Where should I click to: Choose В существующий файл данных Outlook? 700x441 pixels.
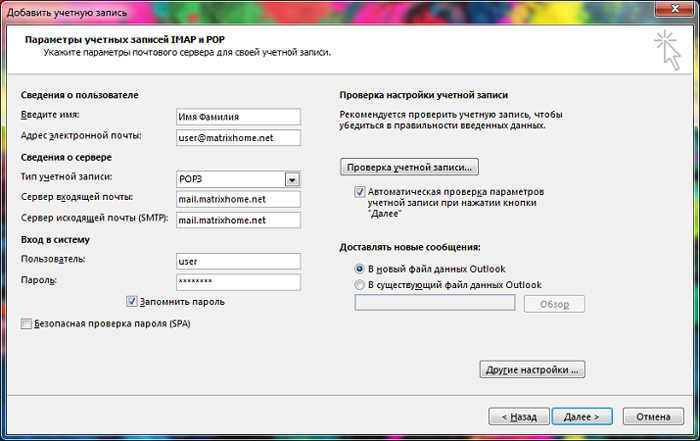[359, 284]
